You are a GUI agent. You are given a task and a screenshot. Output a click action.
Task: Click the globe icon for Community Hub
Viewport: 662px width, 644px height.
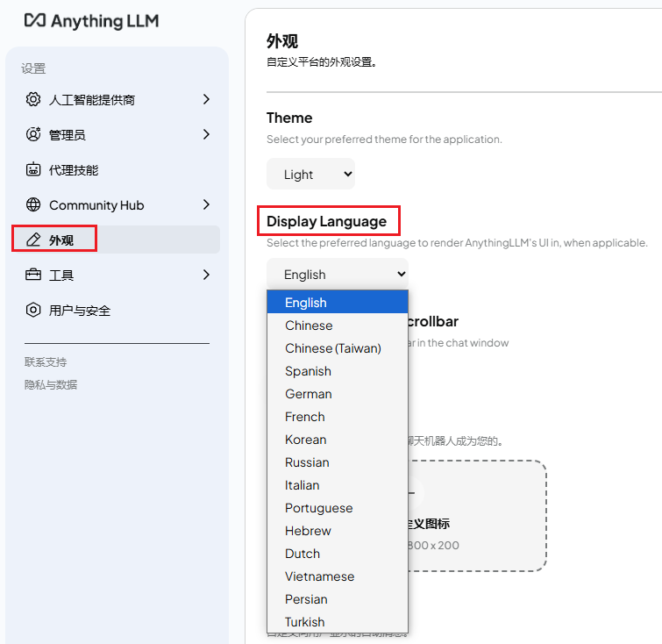pyautogui.click(x=33, y=204)
